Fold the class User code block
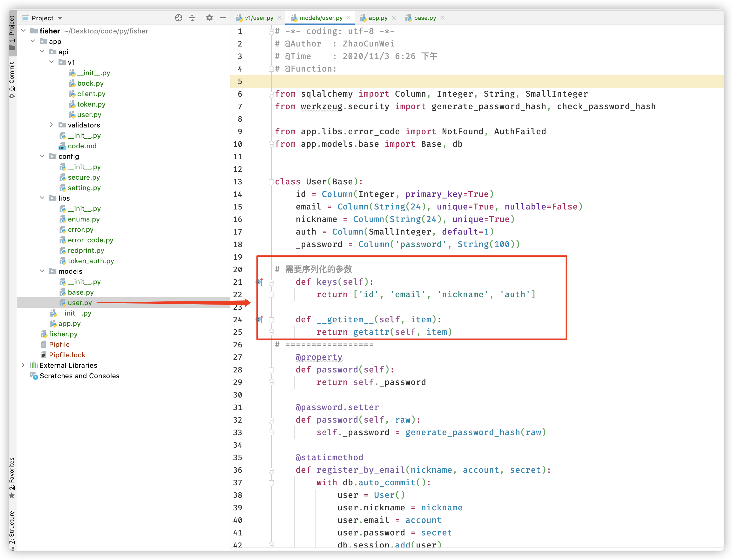 click(271, 182)
